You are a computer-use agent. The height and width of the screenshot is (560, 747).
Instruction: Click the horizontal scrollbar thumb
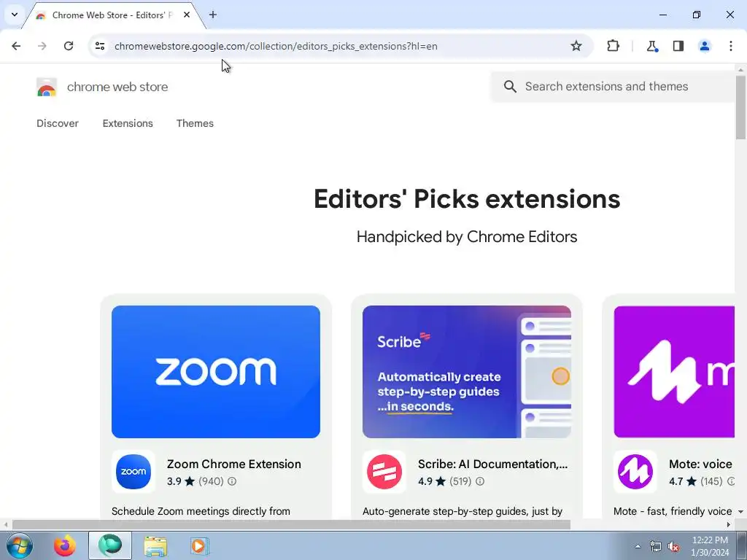pos(291,525)
